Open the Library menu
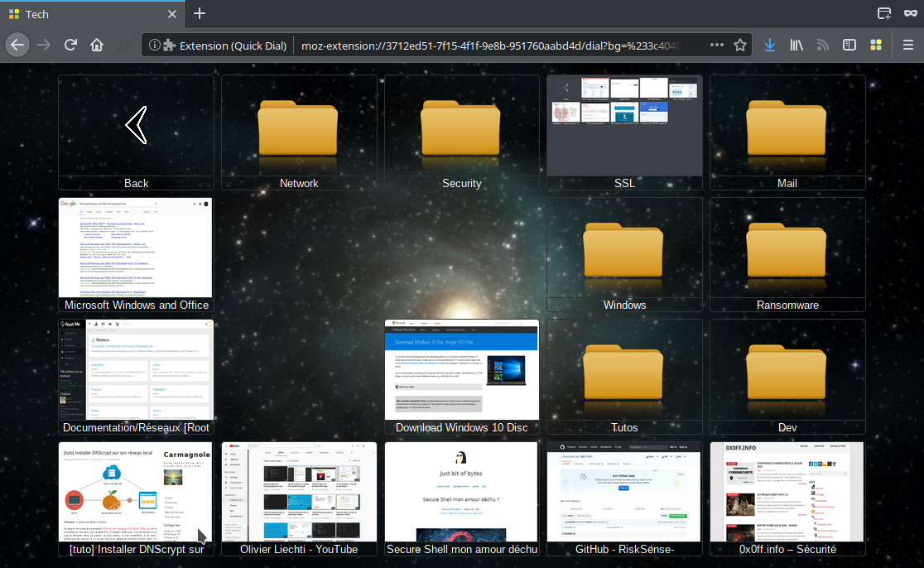Screen dimensions: 924x568 click(796, 45)
